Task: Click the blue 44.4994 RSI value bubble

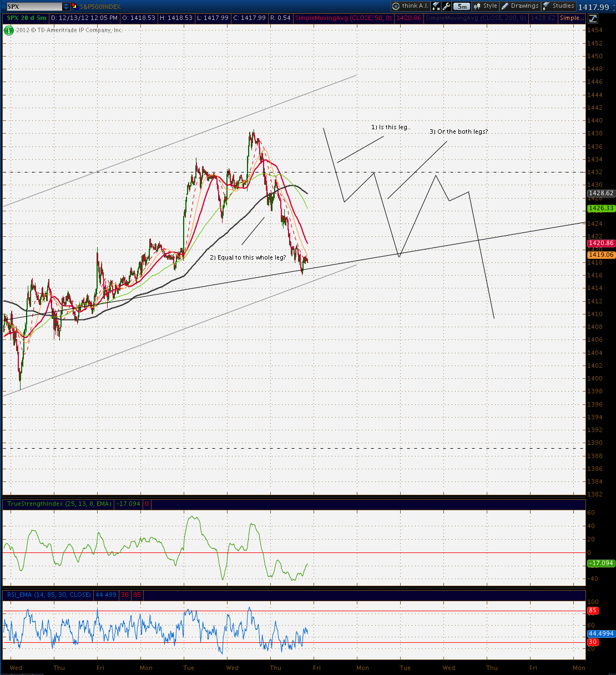Action: point(601,633)
